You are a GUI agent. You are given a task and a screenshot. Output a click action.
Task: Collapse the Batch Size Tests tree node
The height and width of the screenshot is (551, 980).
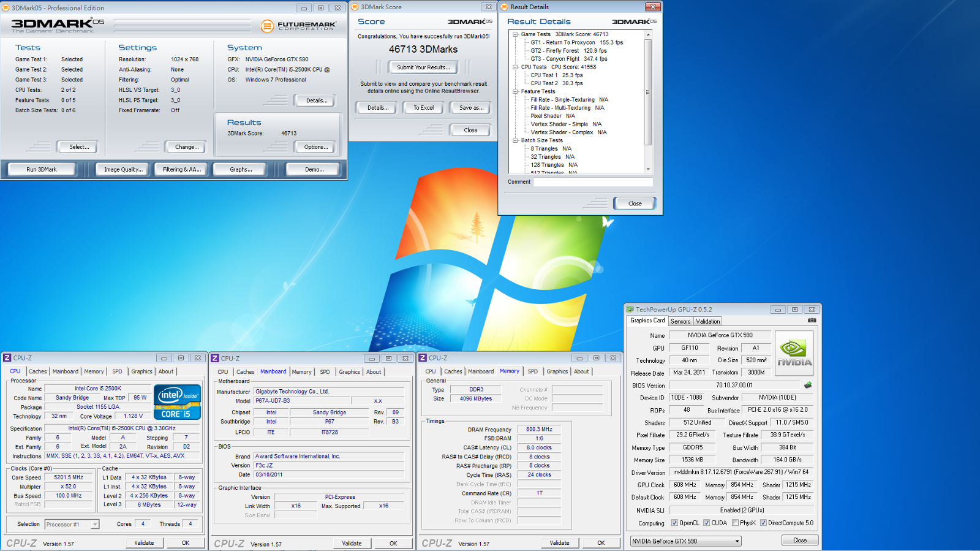[x=515, y=140]
